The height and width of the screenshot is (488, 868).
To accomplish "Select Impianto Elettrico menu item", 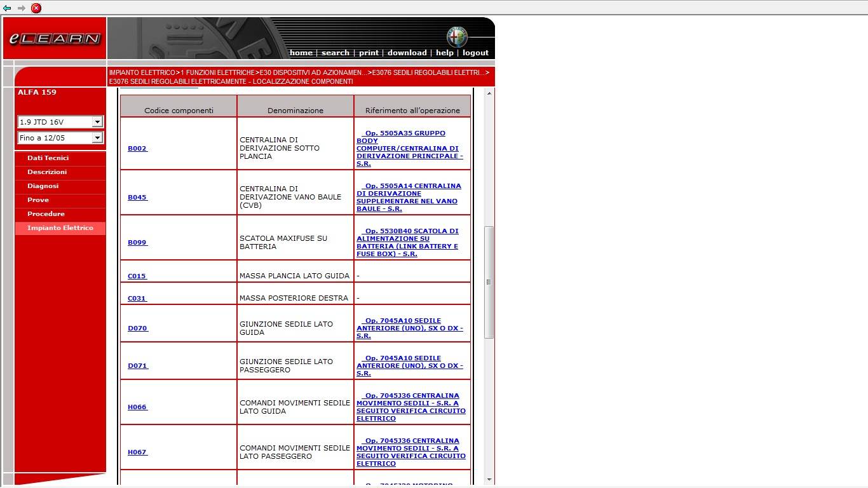I will tap(60, 227).
